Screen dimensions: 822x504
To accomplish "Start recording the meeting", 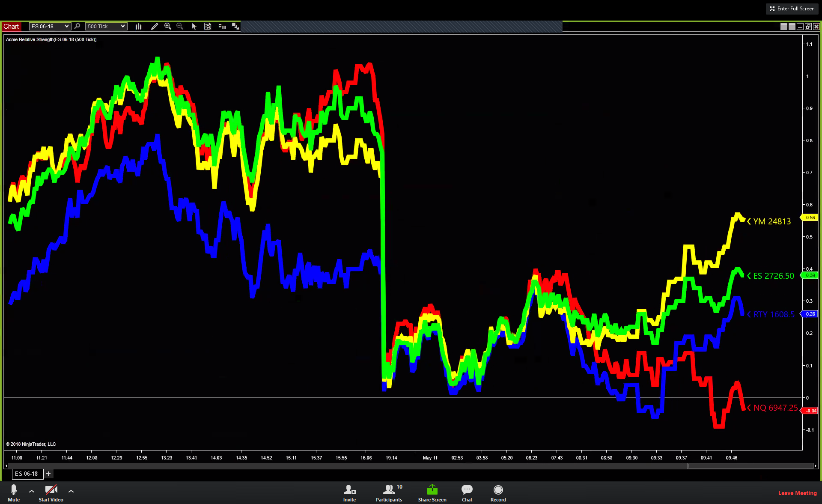I will pos(498,492).
